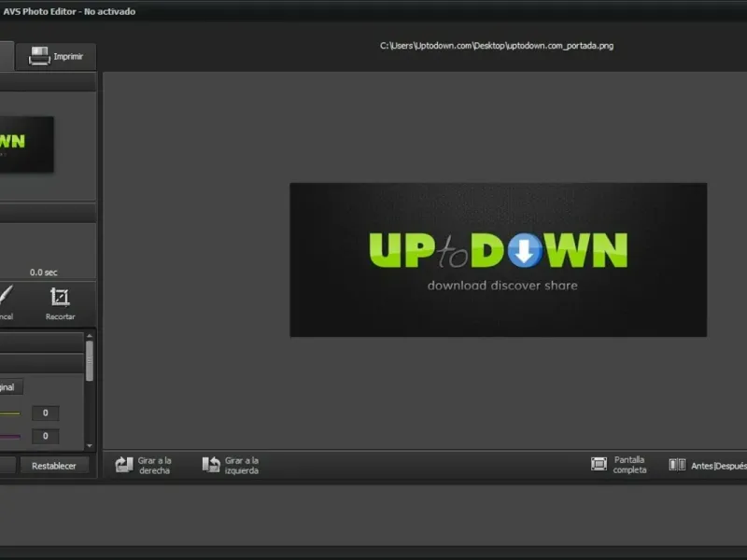Click the window title AVS Photo Editor
Viewport: 747px width, 560px height.
(x=69, y=11)
